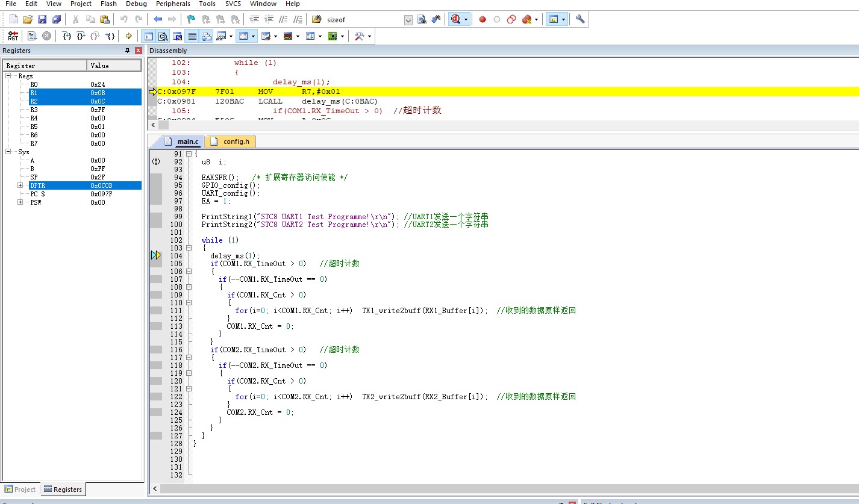
Task: Kill all breakpoints with the red X icon
Action: (527, 19)
